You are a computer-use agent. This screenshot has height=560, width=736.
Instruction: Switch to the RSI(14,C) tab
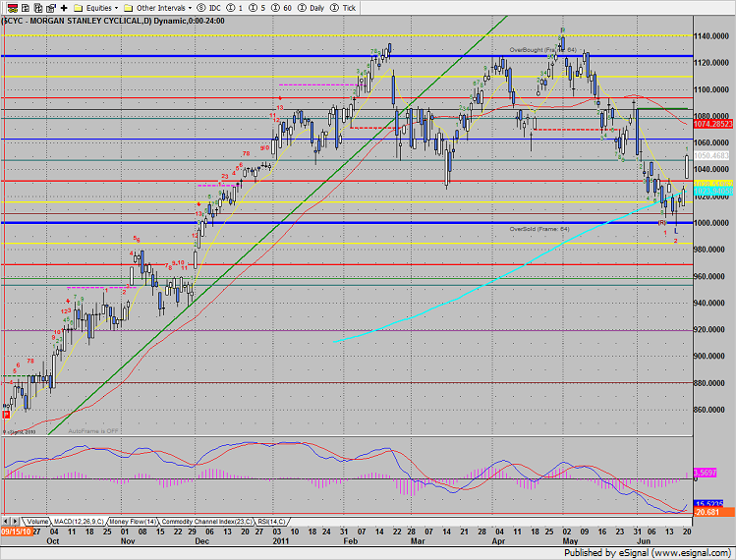[272, 522]
